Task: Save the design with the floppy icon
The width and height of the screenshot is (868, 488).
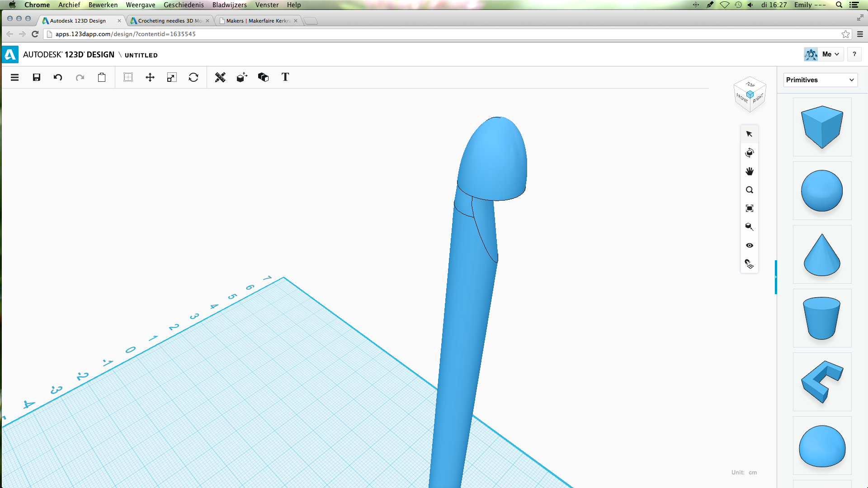Action: coord(37,77)
